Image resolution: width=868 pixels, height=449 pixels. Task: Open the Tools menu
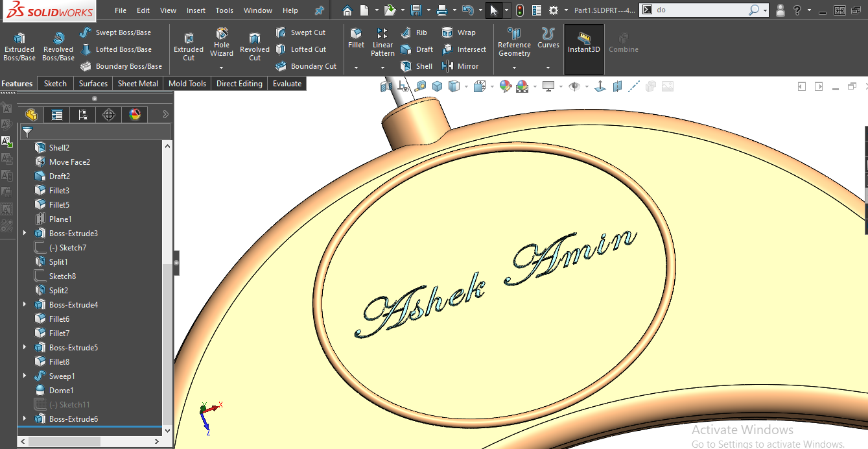click(x=224, y=10)
